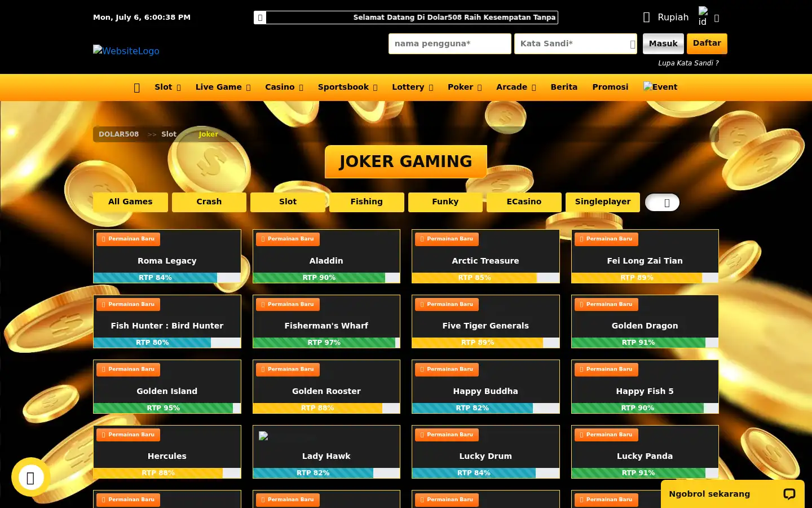The height and width of the screenshot is (508, 812).
Task: Open the Fish Hunter : Bird Hunter card
Action: 167,321
